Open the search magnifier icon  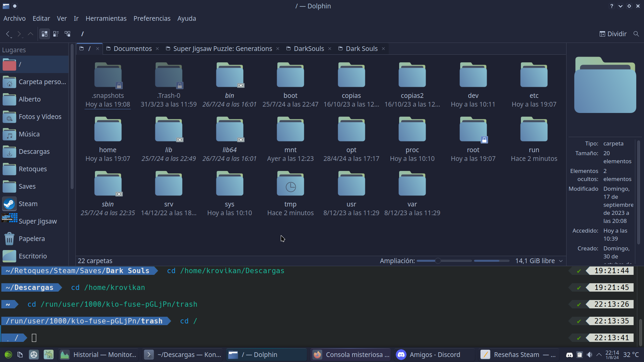pos(636,34)
